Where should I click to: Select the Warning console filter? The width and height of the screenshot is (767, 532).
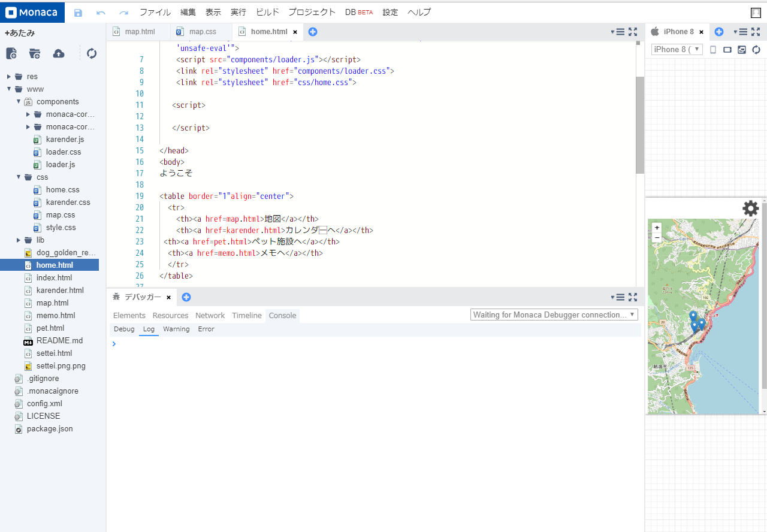coord(176,330)
